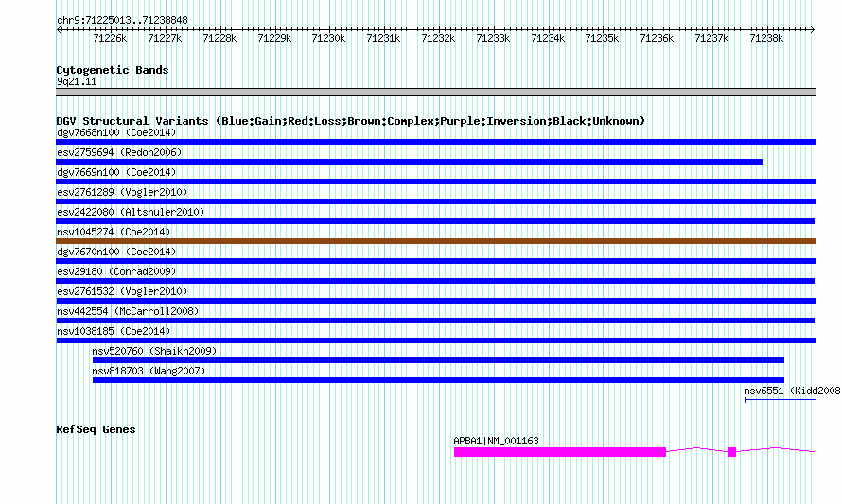Select the blue bar under nsv818703 (Wang2007)

[438, 380]
